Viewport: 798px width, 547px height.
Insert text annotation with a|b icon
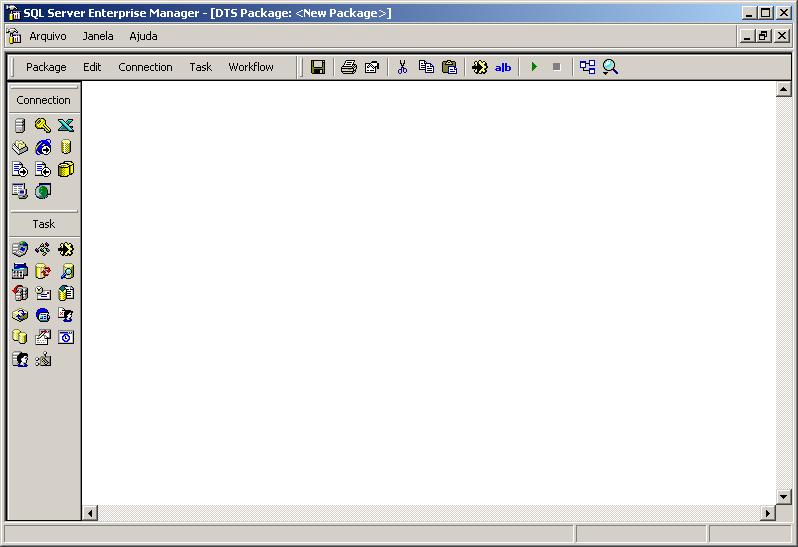(x=503, y=67)
